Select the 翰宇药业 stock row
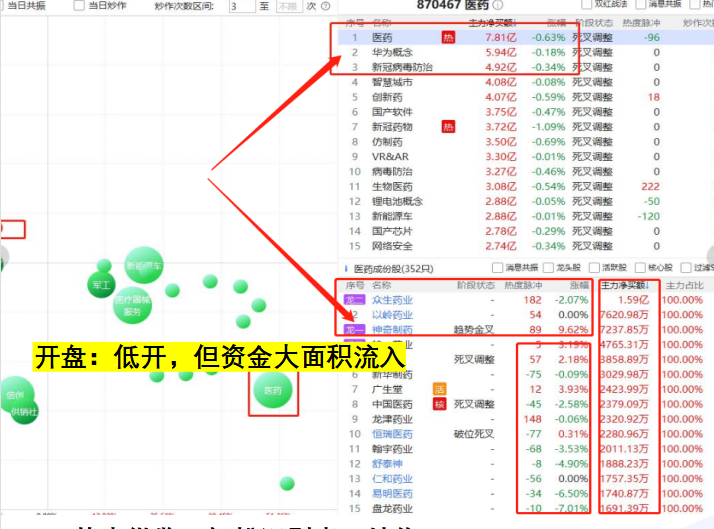Image resolution: width=714 pixels, height=529 pixels. point(526,449)
